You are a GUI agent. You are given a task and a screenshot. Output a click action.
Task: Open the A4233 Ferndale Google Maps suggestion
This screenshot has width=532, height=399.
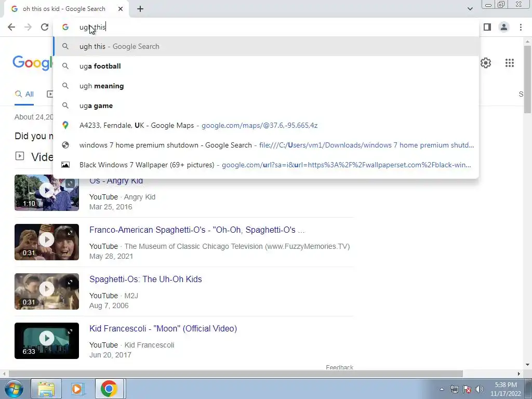click(x=266, y=125)
